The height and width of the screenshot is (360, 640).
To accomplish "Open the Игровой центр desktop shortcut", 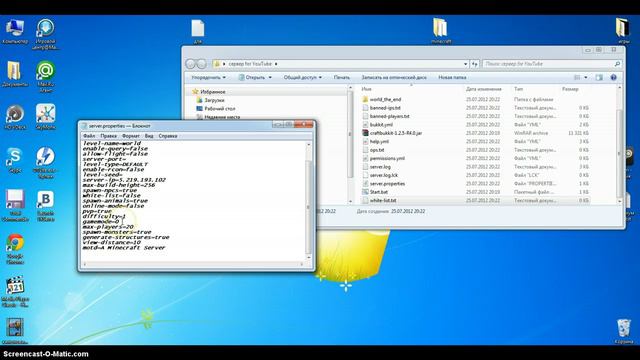I will (x=45, y=34).
